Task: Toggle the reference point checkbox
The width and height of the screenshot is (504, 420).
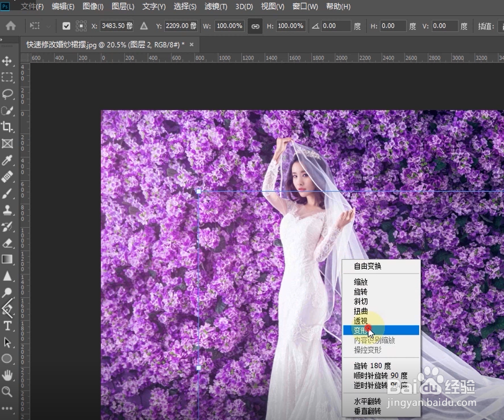Action: [66, 26]
